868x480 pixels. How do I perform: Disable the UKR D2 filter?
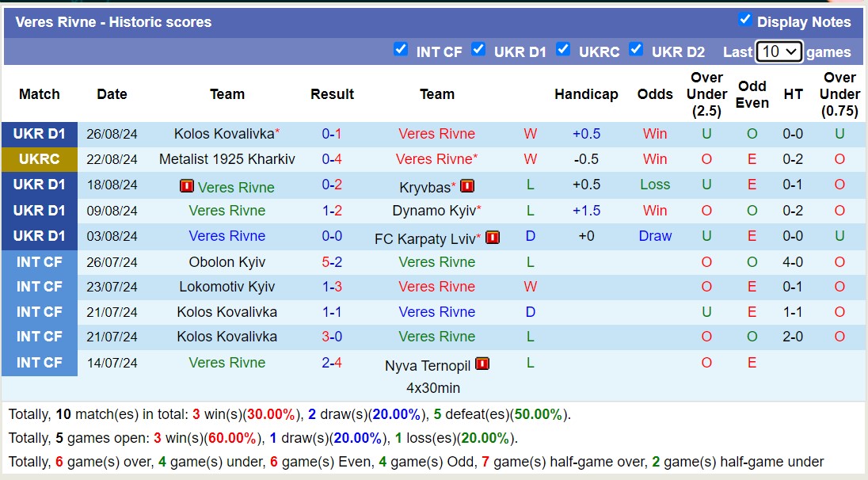(x=636, y=49)
